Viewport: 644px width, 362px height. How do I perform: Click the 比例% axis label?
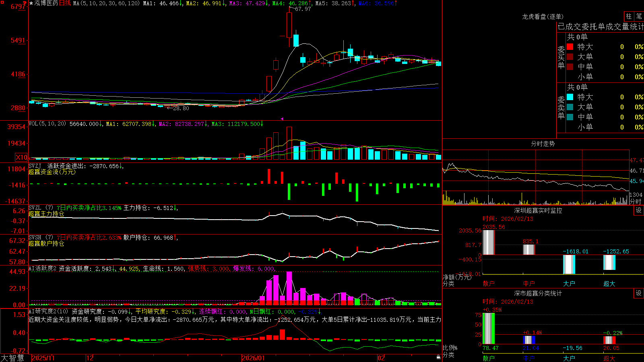pos(450,348)
